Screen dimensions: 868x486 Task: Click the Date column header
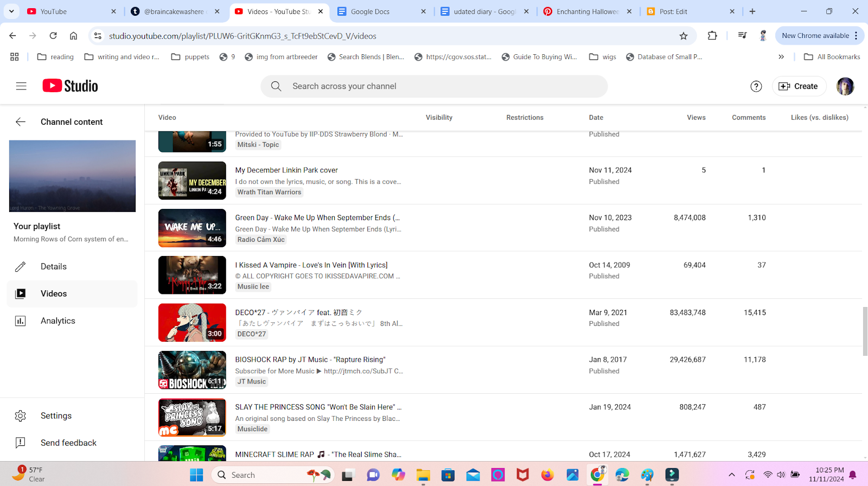(596, 118)
